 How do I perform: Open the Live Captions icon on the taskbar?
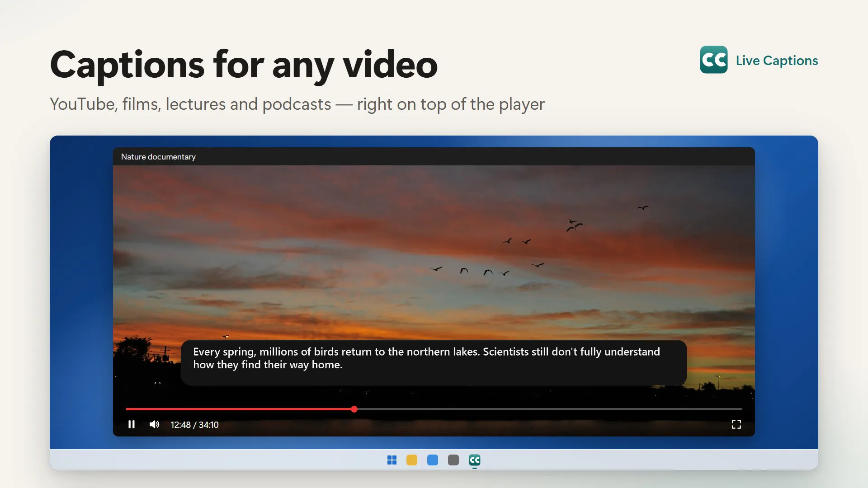tap(475, 460)
